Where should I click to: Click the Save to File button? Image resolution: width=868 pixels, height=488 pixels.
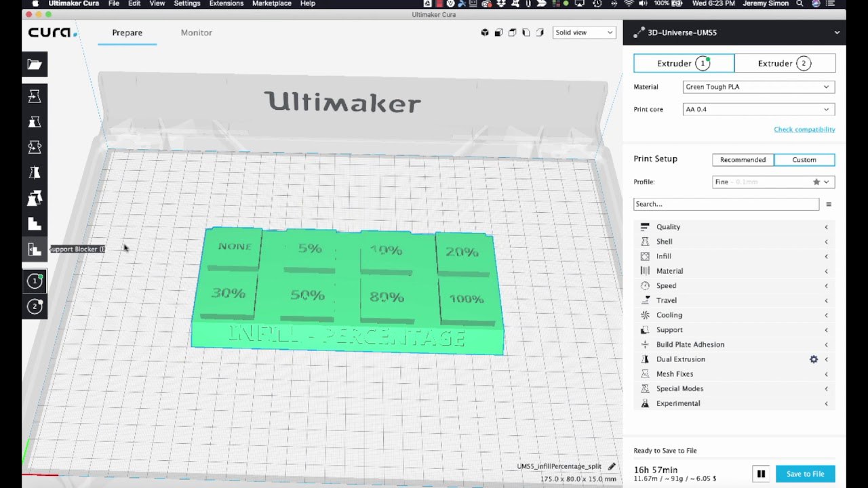coord(805,474)
